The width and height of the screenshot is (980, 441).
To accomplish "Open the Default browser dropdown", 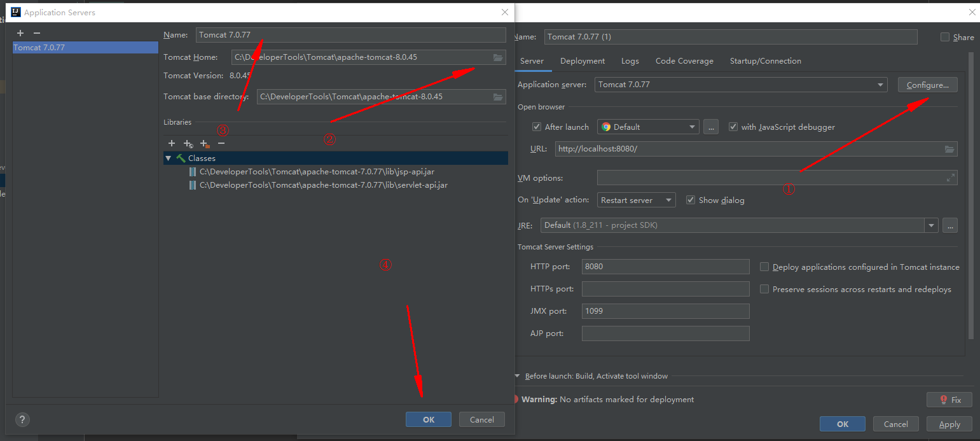I will point(648,127).
